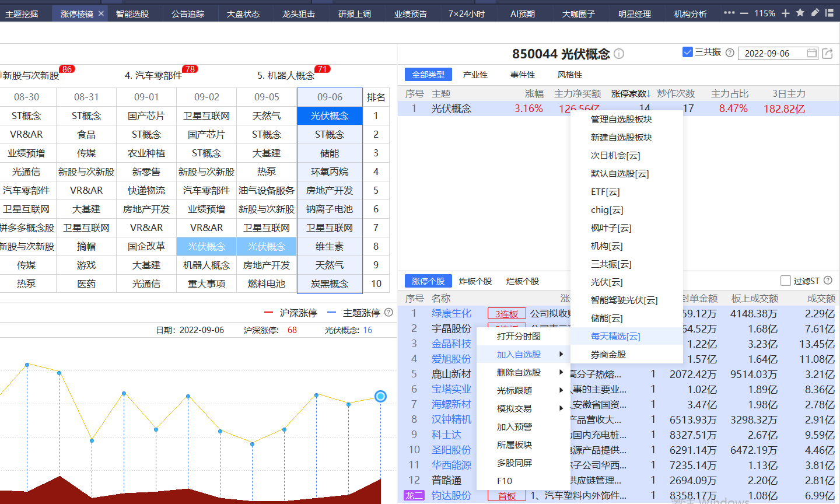Open the 机构分析 tab
This screenshot has width=840, height=504.
tap(691, 13)
